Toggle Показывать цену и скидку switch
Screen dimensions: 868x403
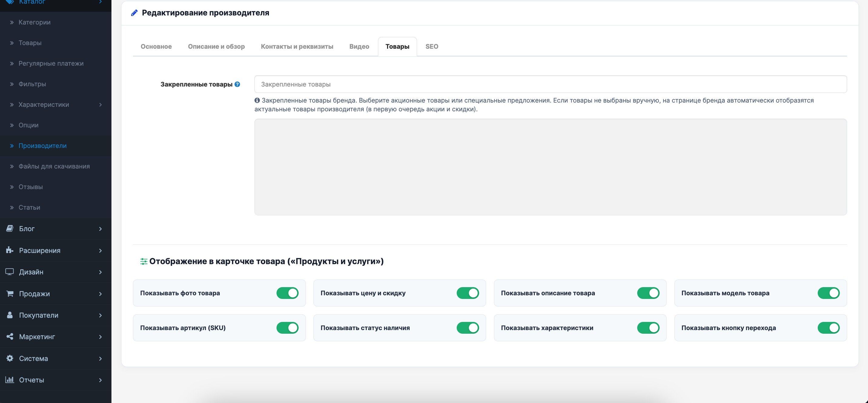pos(468,293)
